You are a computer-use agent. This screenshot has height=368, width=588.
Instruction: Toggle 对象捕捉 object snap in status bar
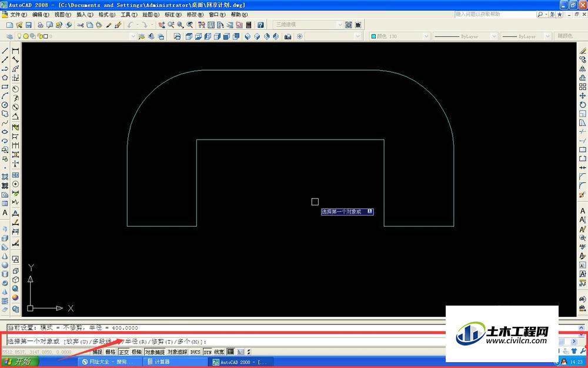[155, 352]
